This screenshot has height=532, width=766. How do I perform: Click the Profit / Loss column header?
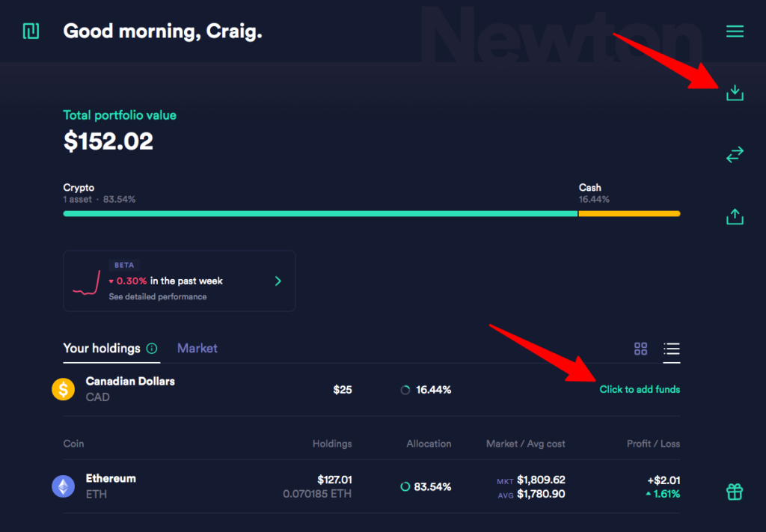point(653,444)
